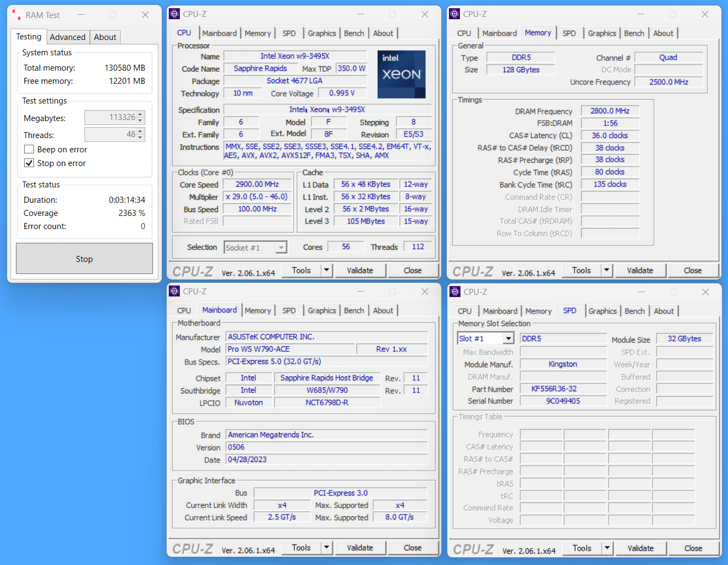
Task: Uncheck the Stop on error checkbox
Action: point(29,163)
